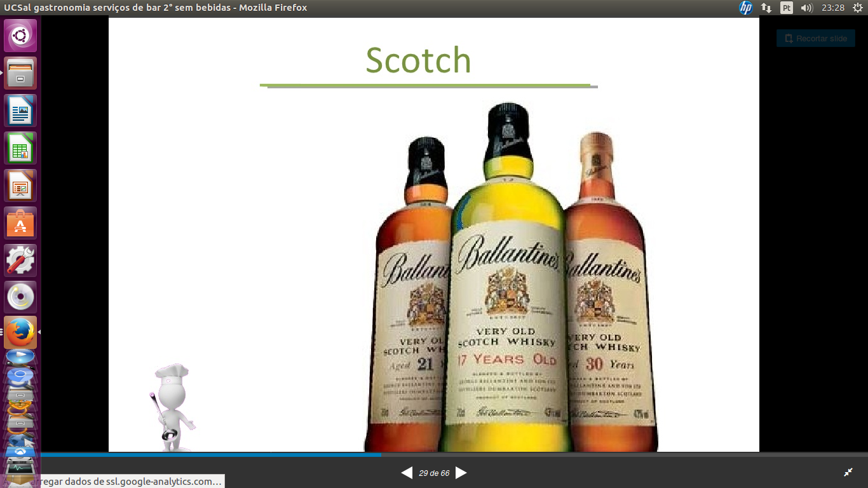The width and height of the screenshot is (868, 488).
Task: Open the Ubuntu Dash search
Action: (20, 36)
